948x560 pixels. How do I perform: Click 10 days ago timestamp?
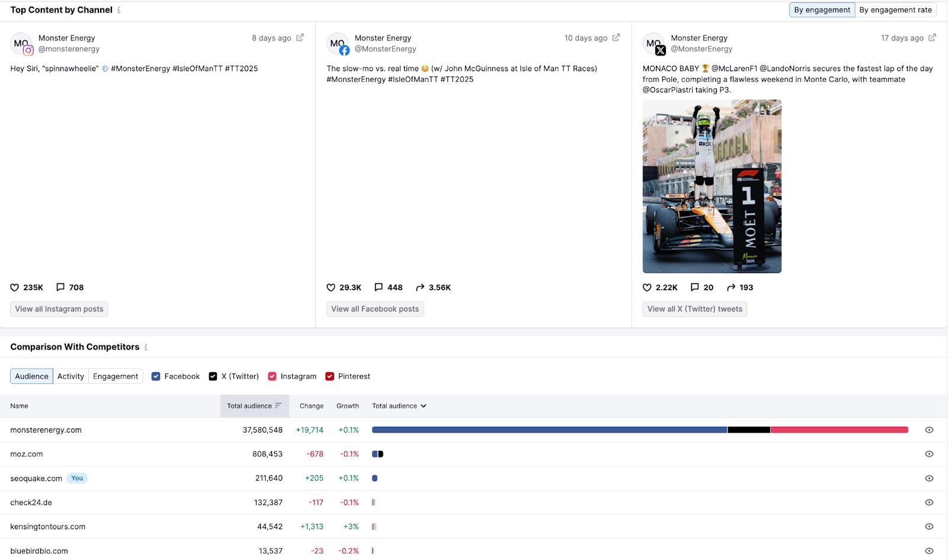coord(586,38)
